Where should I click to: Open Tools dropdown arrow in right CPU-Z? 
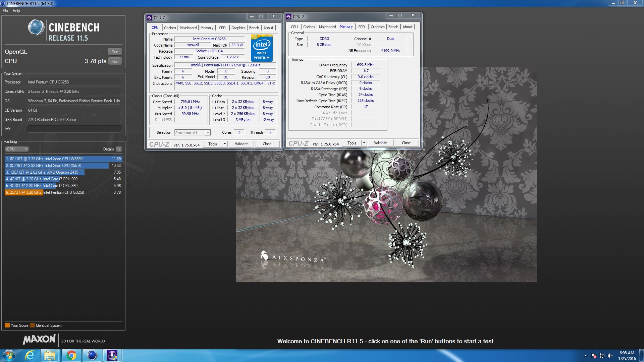pos(364,143)
